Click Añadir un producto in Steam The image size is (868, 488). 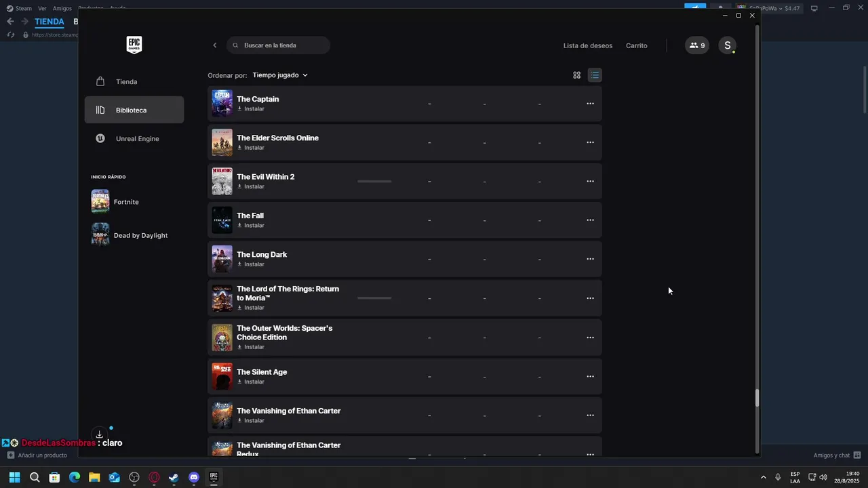coord(37,455)
